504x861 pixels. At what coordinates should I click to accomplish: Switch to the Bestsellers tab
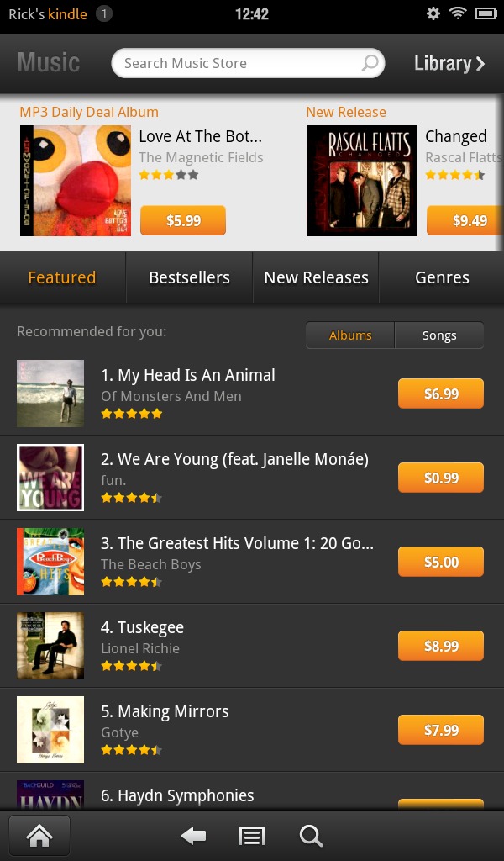point(189,277)
